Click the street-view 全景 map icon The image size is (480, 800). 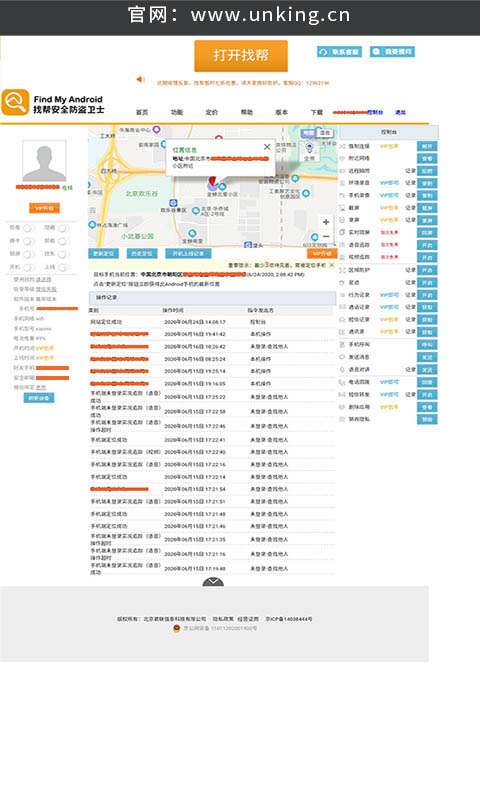(309, 151)
